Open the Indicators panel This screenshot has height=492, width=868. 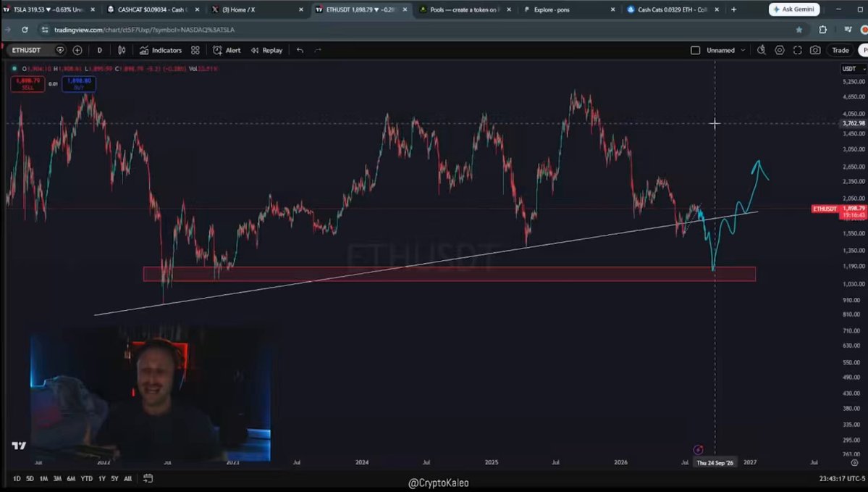click(x=161, y=51)
